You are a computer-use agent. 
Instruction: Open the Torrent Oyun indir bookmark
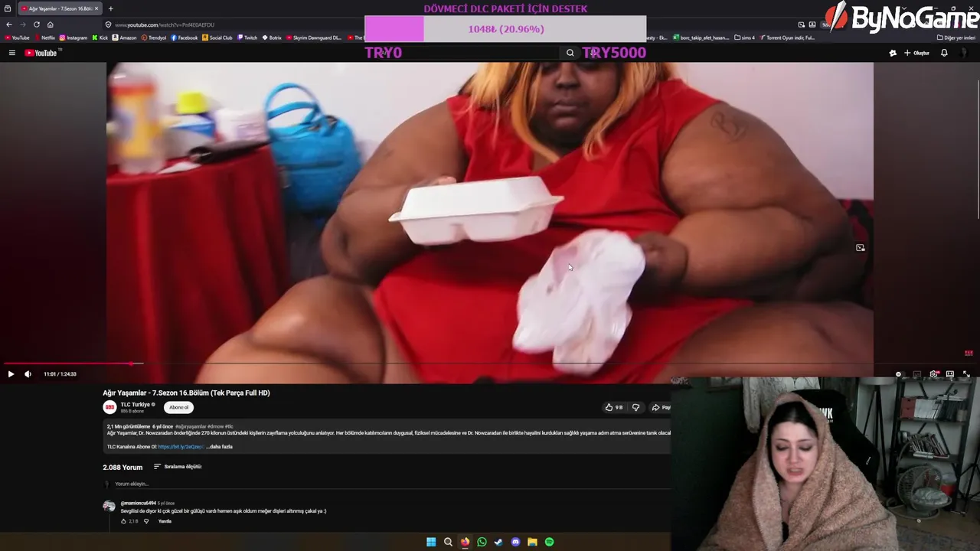click(788, 37)
